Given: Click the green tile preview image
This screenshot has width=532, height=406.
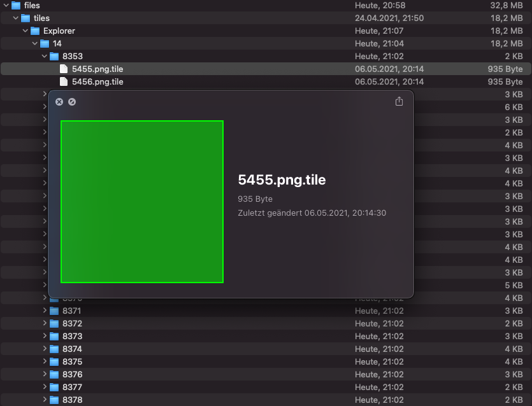Looking at the screenshot, I should [142, 202].
